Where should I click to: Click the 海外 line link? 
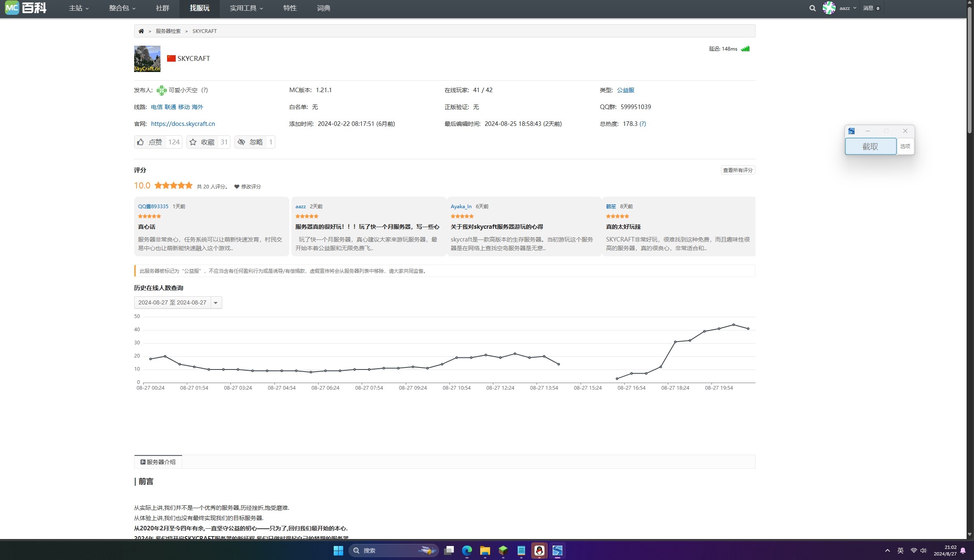[x=198, y=107]
